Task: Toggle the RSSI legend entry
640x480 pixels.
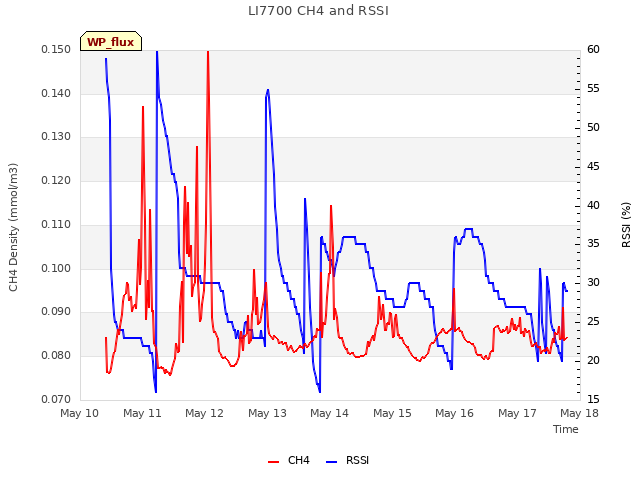Action: pos(347,460)
